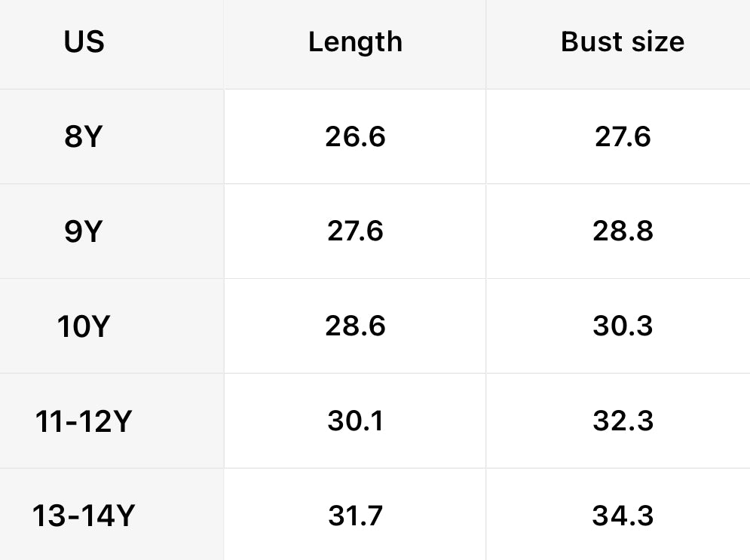
Task: Click the 11-12Y bust size 32.3
Action: tap(623, 421)
